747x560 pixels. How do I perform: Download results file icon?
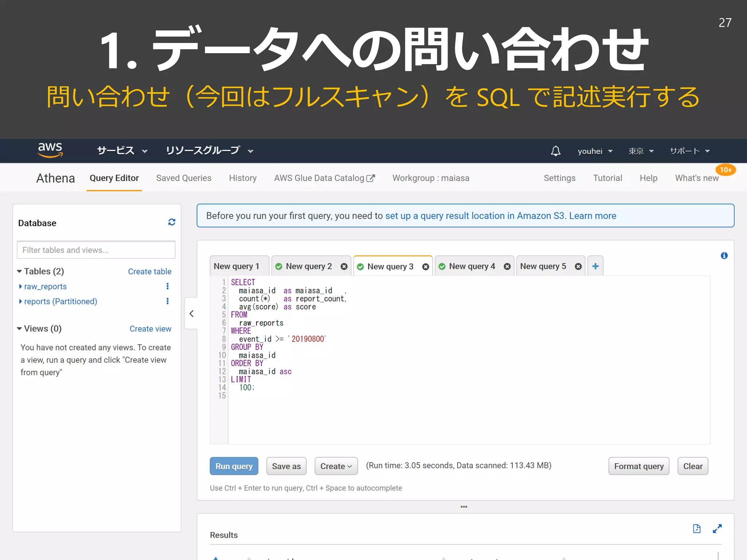pyautogui.click(x=697, y=529)
